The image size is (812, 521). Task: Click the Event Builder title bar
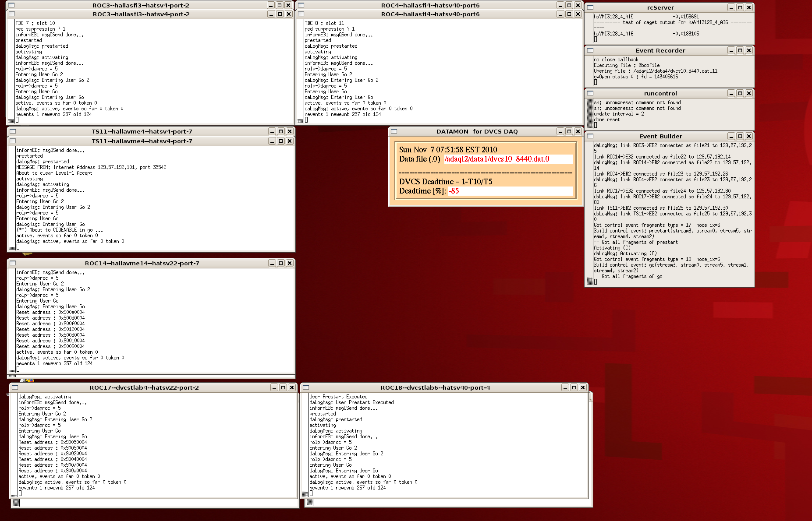(660, 136)
